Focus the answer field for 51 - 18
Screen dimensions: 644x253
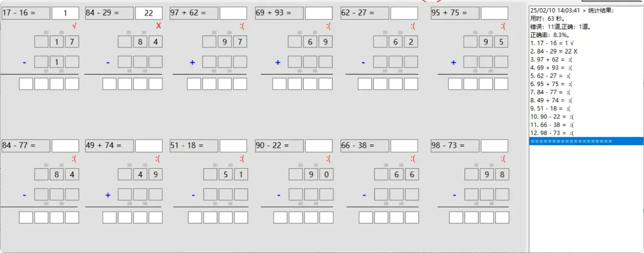[x=233, y=146]
